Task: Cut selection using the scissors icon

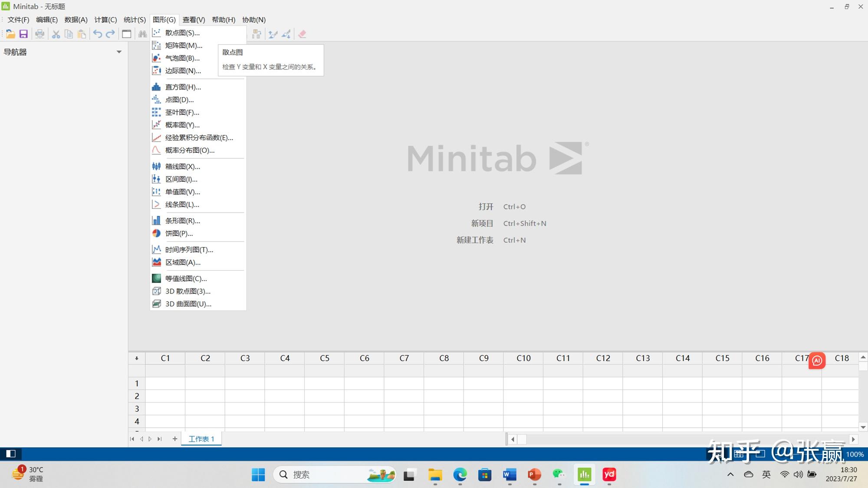Action: tap(56, 33)
